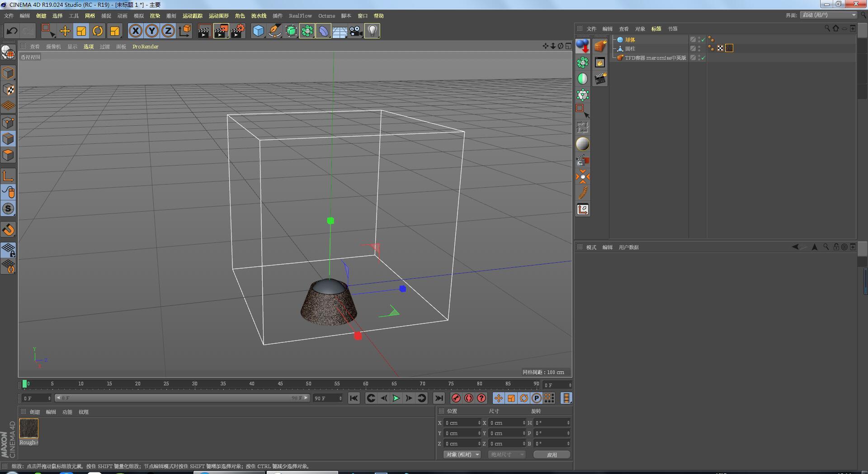Open the ProRender viewport menu
The width and height of the screenshot is (868, 474).
pyautogui.click(x=145, y=47)
